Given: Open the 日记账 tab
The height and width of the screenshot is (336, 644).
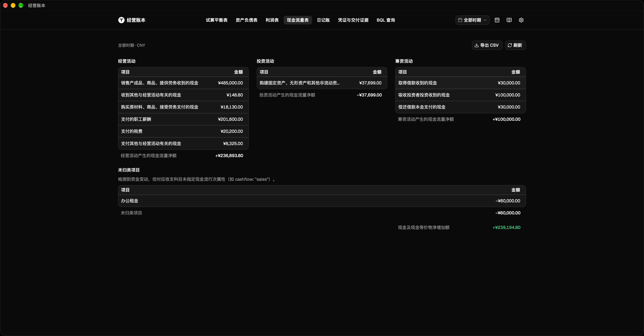Looking at the screenshot, I should click(x=323, y=20).
